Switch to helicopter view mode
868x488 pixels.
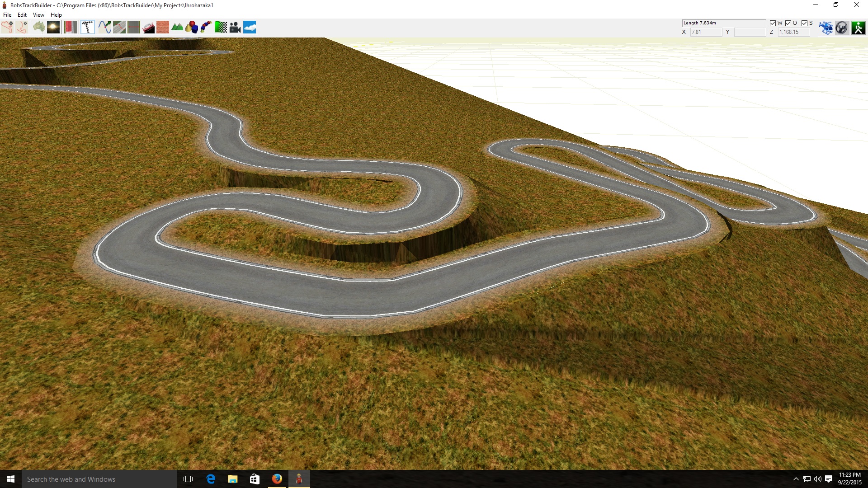(x=826, y=28)
